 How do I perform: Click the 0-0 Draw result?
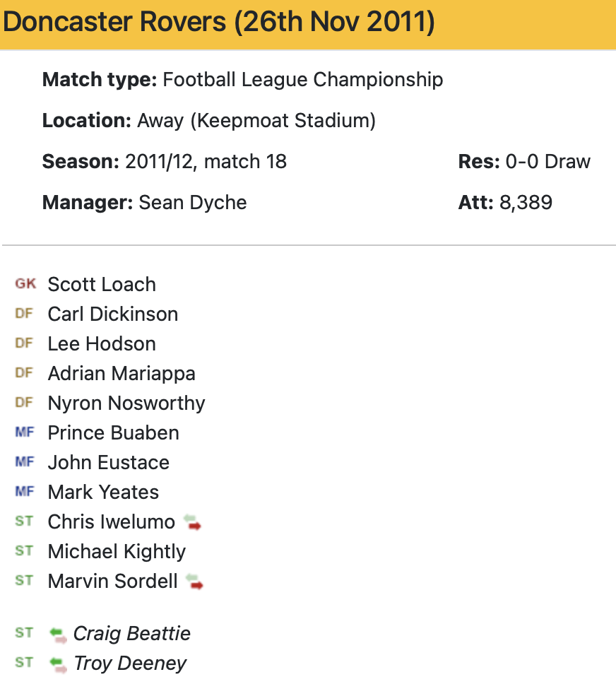547,162
